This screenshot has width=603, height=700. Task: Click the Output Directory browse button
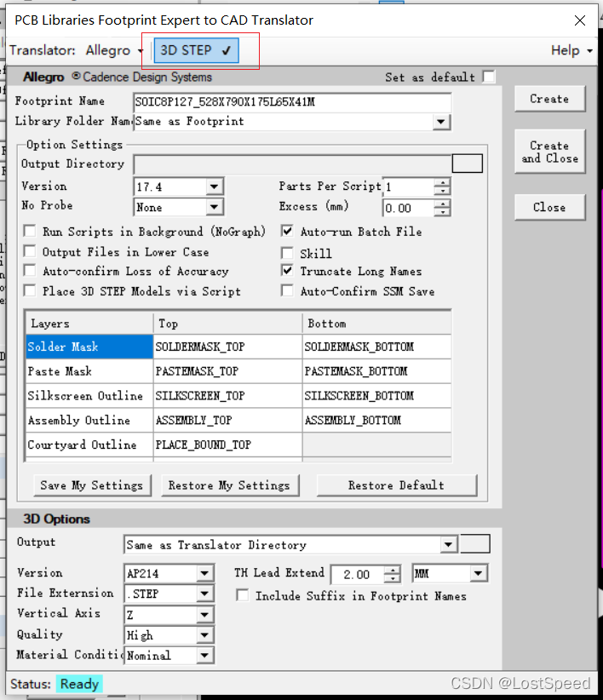[467, 164]
